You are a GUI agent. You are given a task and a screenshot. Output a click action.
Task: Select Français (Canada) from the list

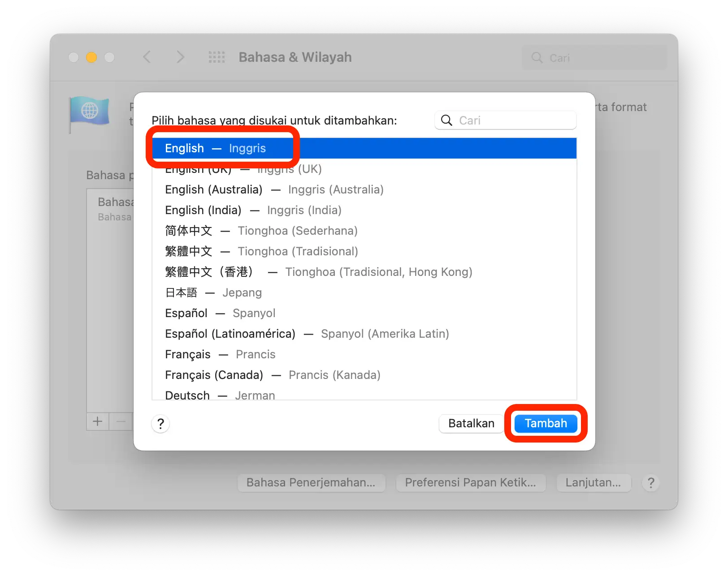[273, 375]
